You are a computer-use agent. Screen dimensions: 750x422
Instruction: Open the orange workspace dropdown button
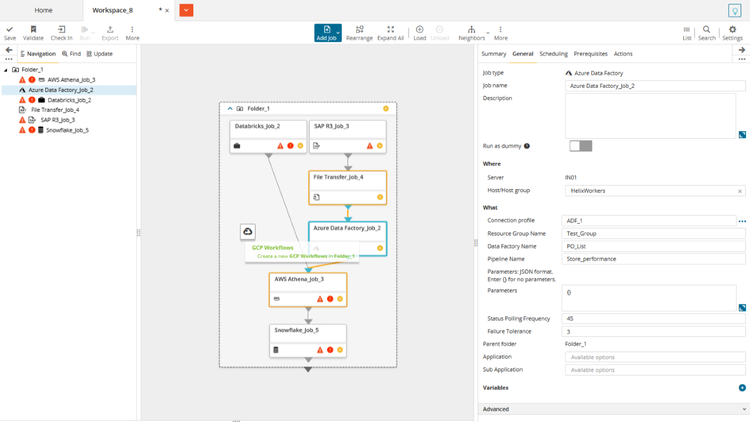(186, 10)
